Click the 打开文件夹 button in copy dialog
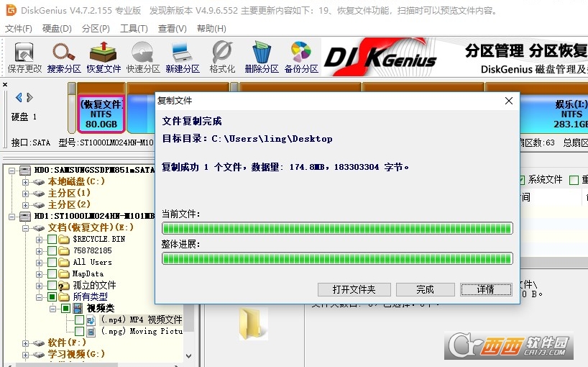588x367 pixels. click(x=354, y=289)
